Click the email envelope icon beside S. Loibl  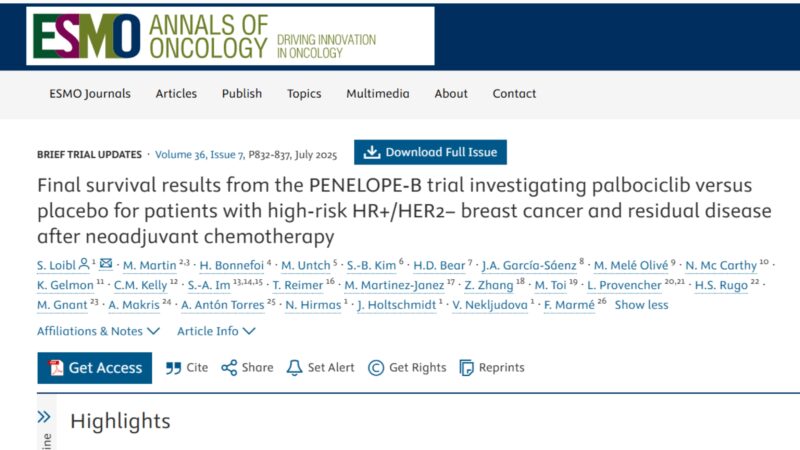pyautogui.click(x=106, y=263)
